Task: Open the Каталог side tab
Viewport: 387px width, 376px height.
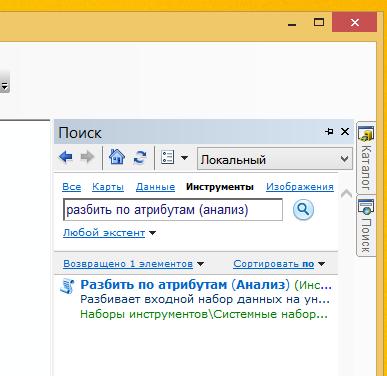Action: coord(366,157)
